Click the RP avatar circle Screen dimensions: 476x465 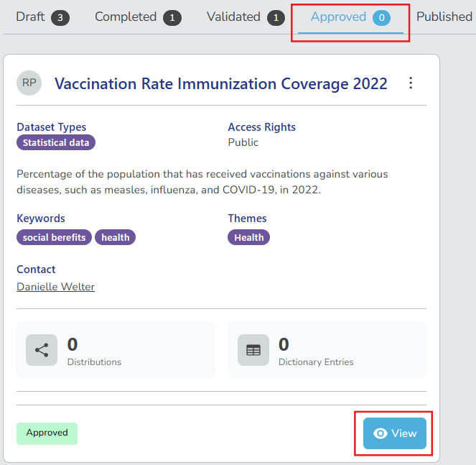29,83
